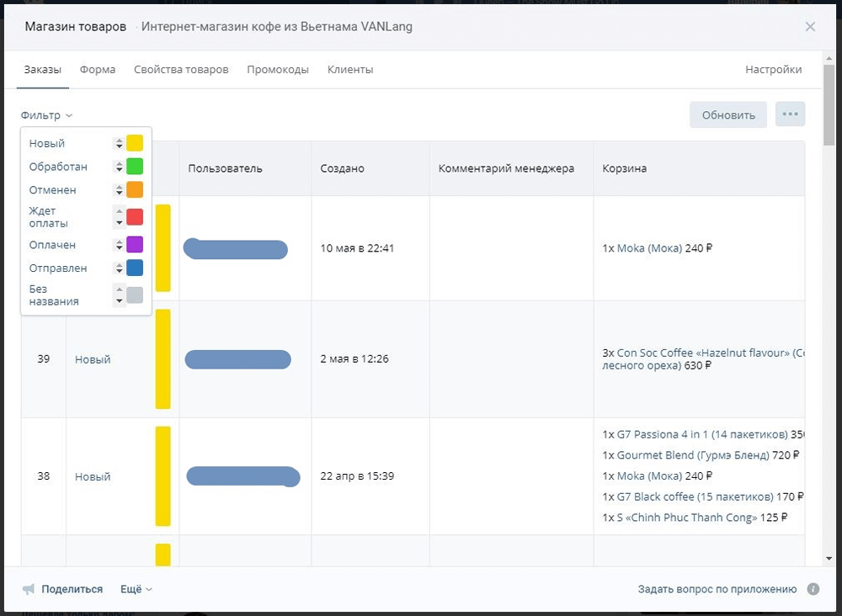Click reorder arrows for Без названия status
The width and height of the screenshot is (842, 616).
(120, 295)
